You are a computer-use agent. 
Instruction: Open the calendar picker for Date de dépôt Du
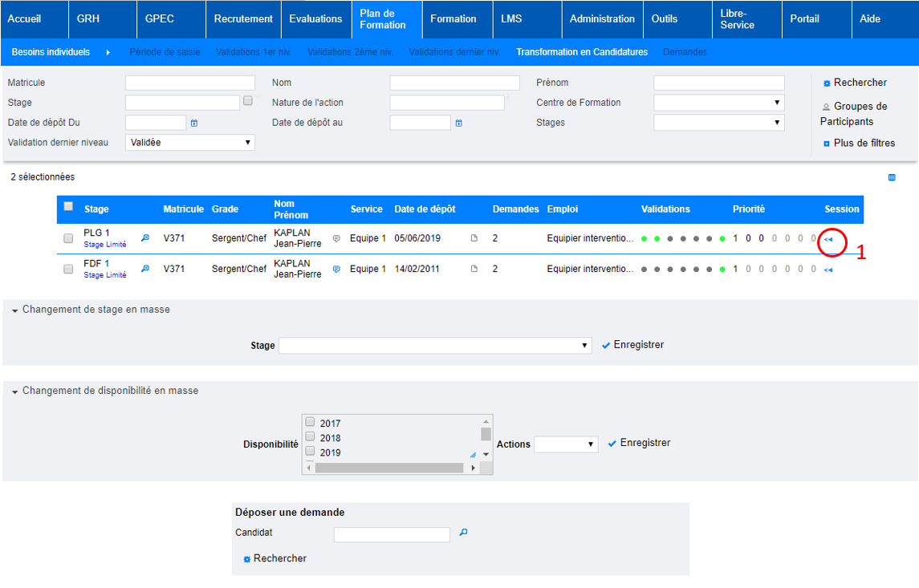click(193, 123)
